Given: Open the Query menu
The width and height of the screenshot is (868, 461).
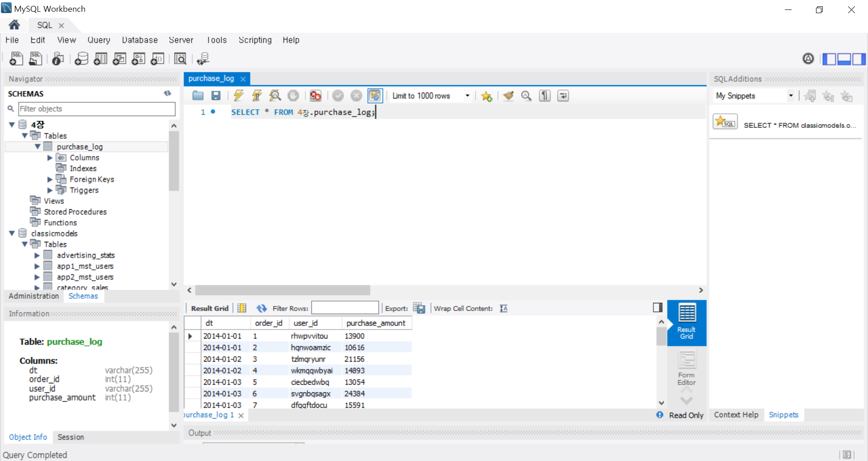Looking at the screenshot, I should (x=99, y=40).
